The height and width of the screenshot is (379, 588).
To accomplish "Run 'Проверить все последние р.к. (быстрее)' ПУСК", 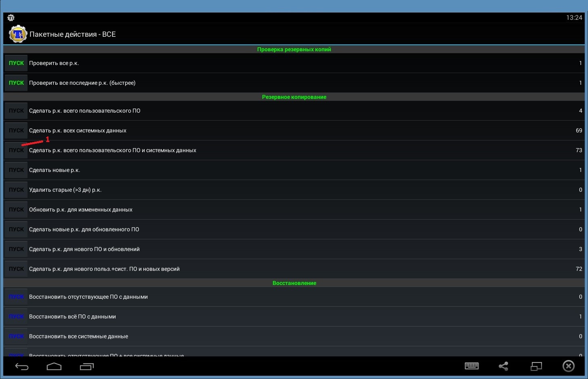I will pyautogui.click(x=16, y=83).
